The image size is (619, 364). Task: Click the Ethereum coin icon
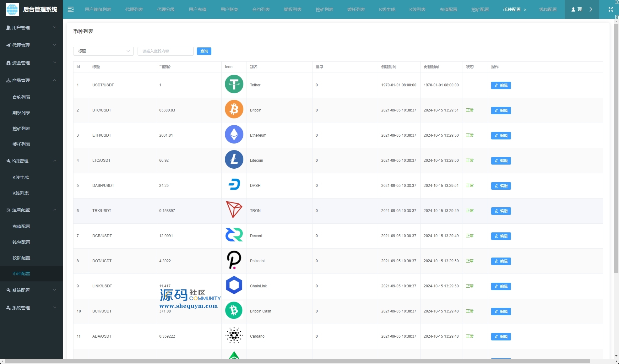(234, 134)
